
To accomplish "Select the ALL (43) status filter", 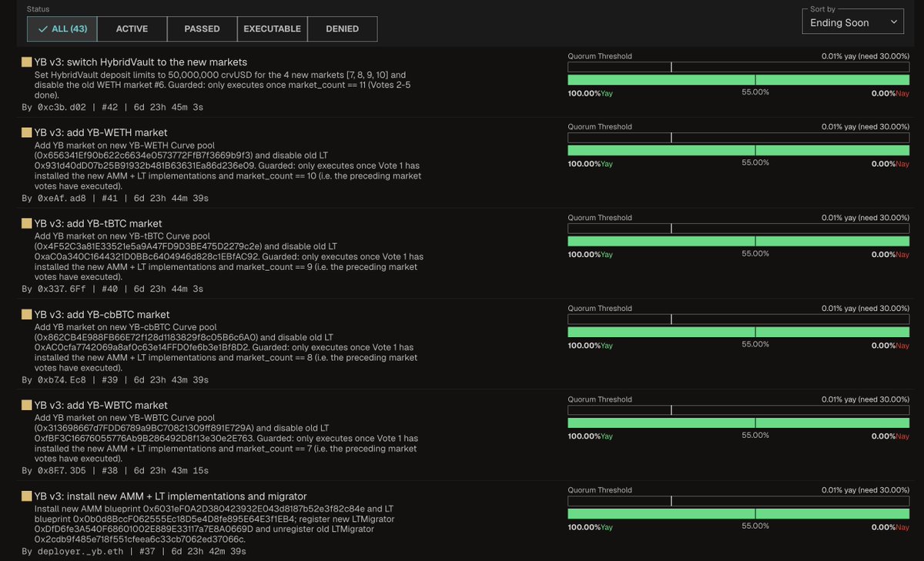I will 62,28.
